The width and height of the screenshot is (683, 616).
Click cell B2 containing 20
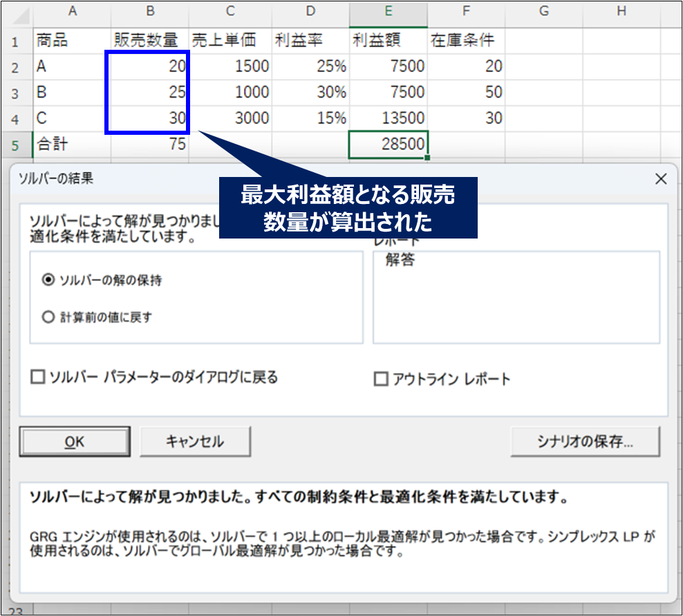(x=149, y=66)
